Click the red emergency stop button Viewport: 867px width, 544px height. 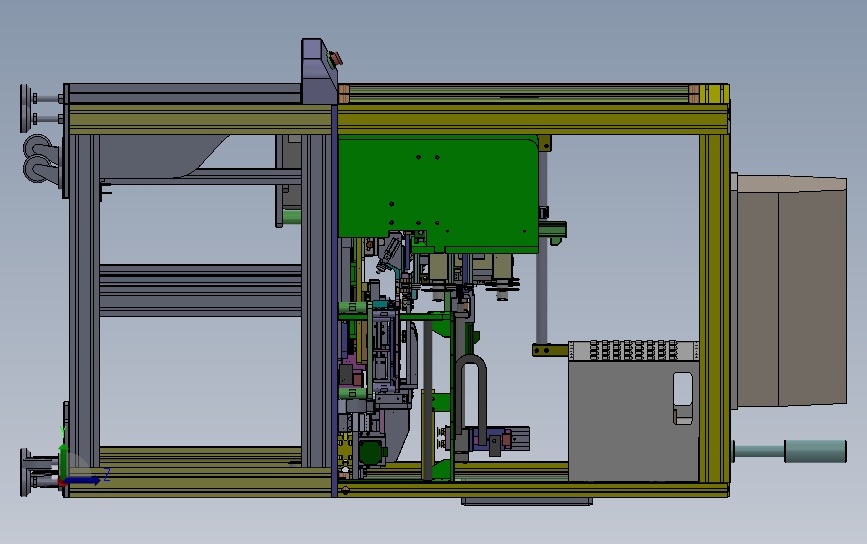pyautogui.click(x=335, y=59)
